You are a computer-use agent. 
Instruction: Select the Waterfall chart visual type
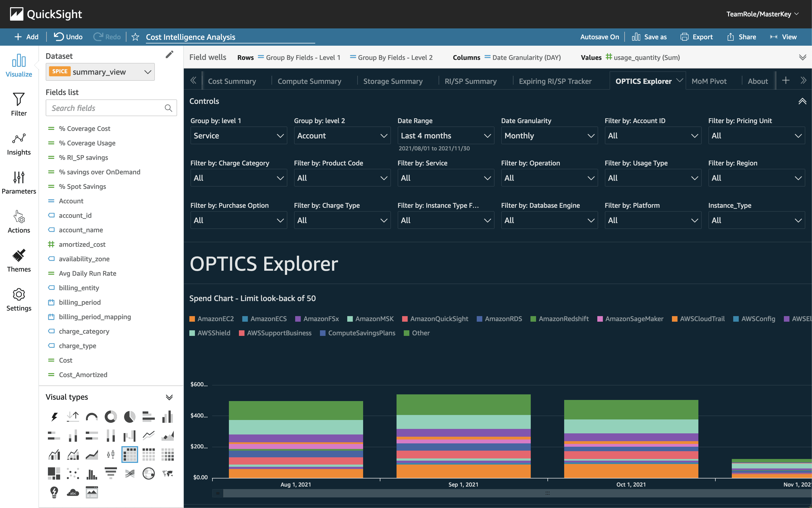coord(129,436)
